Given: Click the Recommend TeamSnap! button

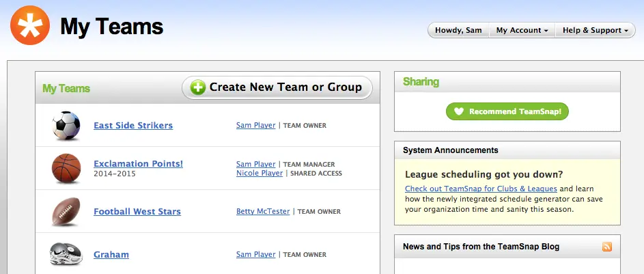Looking at the screenshot, I should pyautogui.click(x=507, y=111).
